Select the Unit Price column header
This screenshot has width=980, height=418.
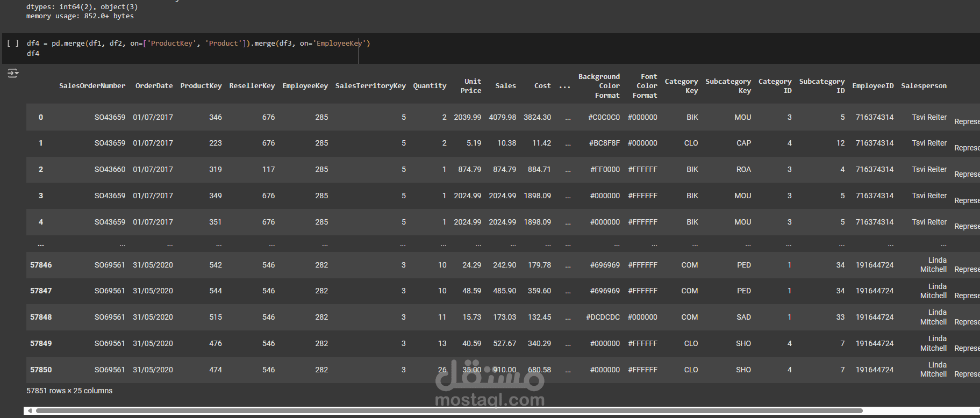[x=471, y=86]
